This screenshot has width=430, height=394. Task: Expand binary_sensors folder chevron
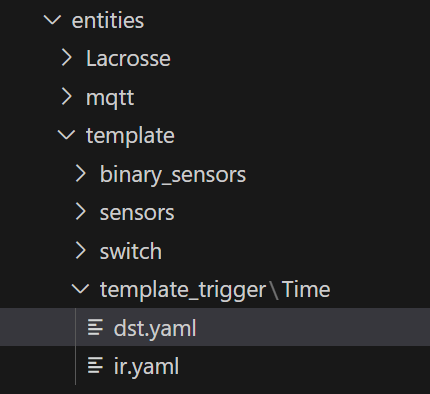pos(81,173)
